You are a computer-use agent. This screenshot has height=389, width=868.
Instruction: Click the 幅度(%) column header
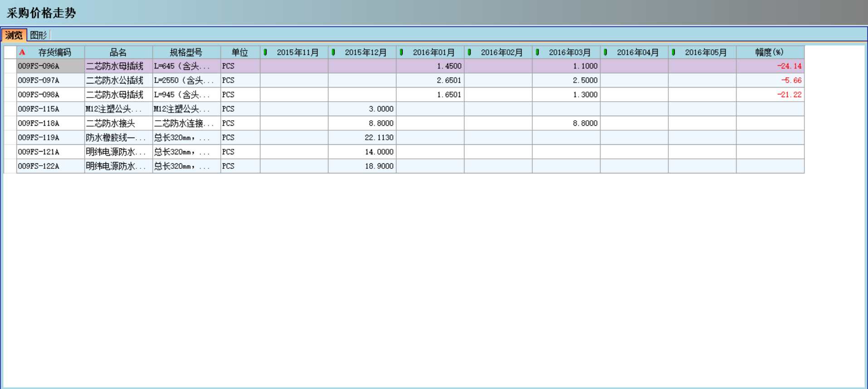[770, 52]
